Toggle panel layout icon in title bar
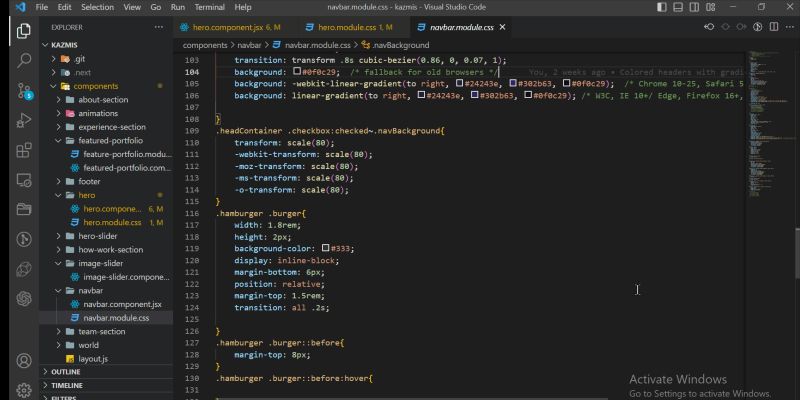800x400 pixels. coord(678,7)
